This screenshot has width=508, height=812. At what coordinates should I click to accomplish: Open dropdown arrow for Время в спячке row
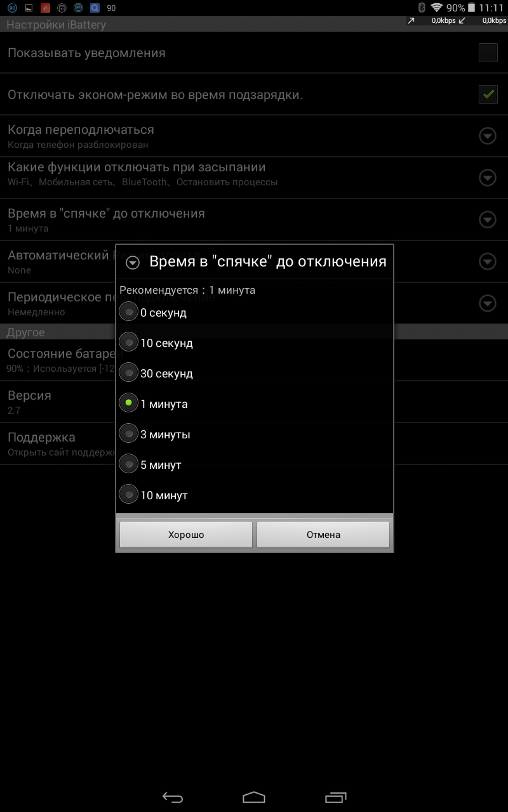pyautogui.click(x=487, y=219)
